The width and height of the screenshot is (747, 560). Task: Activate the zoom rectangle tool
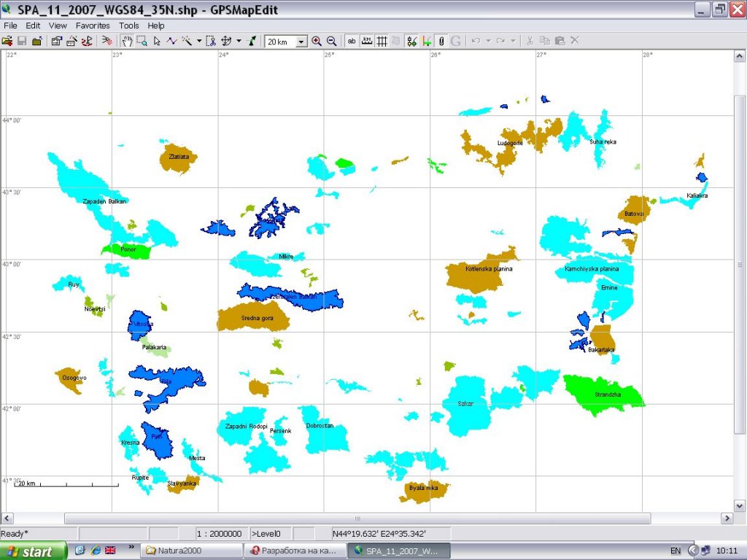click(x=142, y=41)
